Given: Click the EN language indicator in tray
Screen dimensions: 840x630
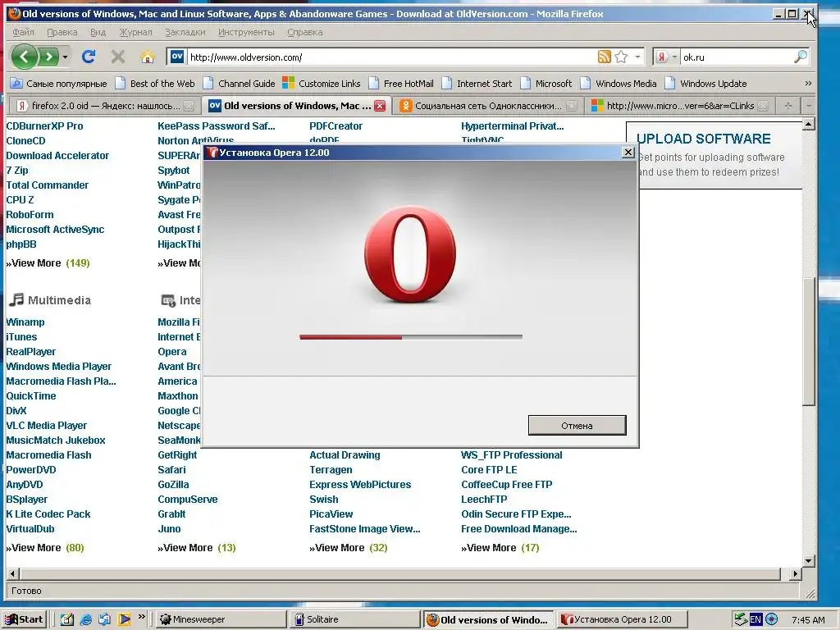Looking at the screenshot, I should tap(756, 619).
